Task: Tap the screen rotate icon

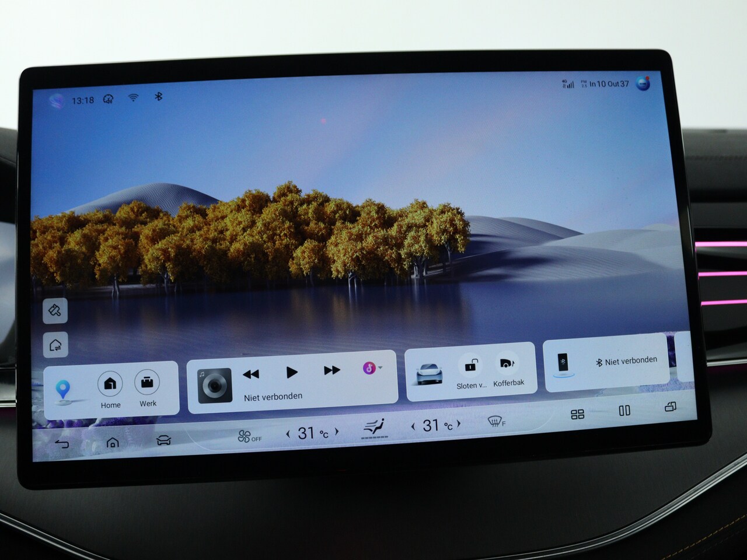Action: (x=671, y=407)
